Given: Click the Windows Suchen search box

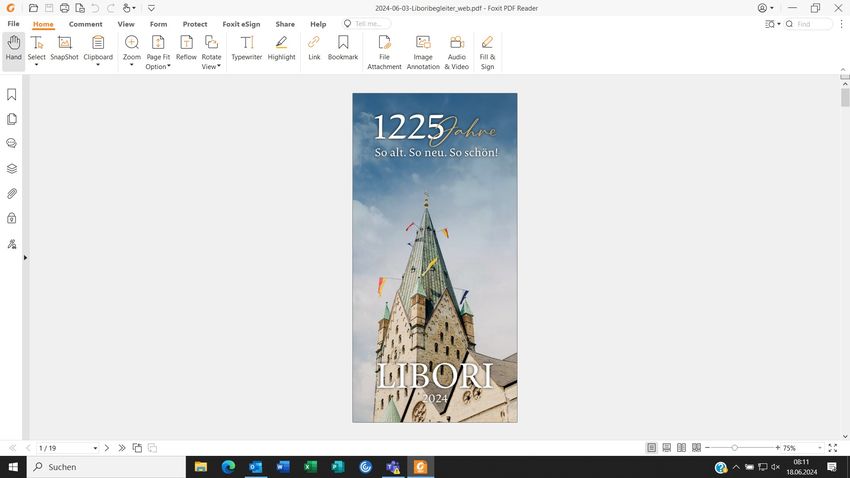Looking at the screenshot, I should click(x=106, y=467).
